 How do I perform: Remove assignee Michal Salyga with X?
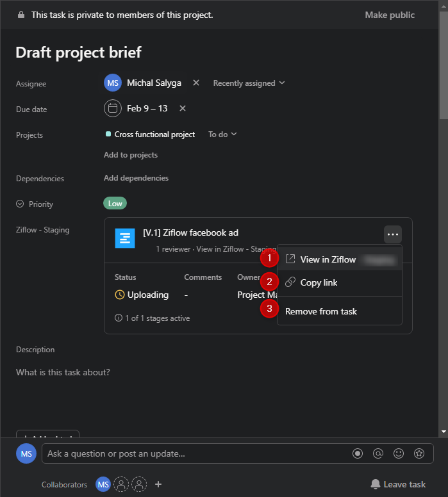click(x=196, y=83)
